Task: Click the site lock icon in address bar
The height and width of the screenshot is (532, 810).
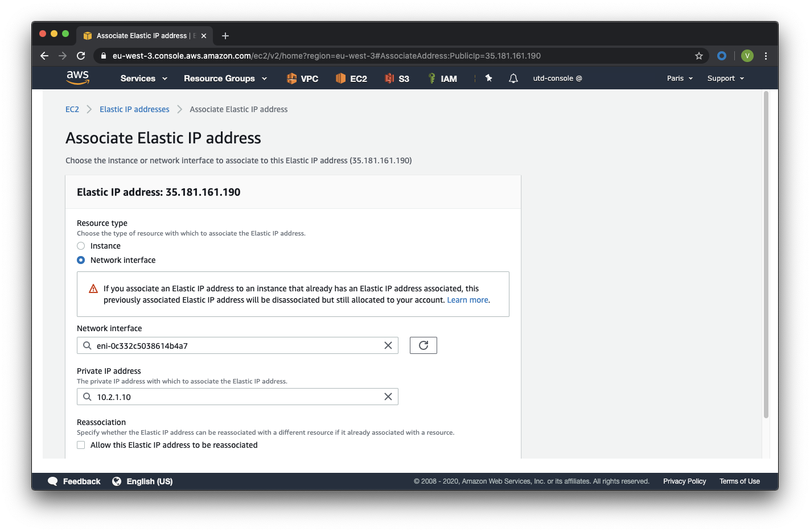Action: [103, 56]
